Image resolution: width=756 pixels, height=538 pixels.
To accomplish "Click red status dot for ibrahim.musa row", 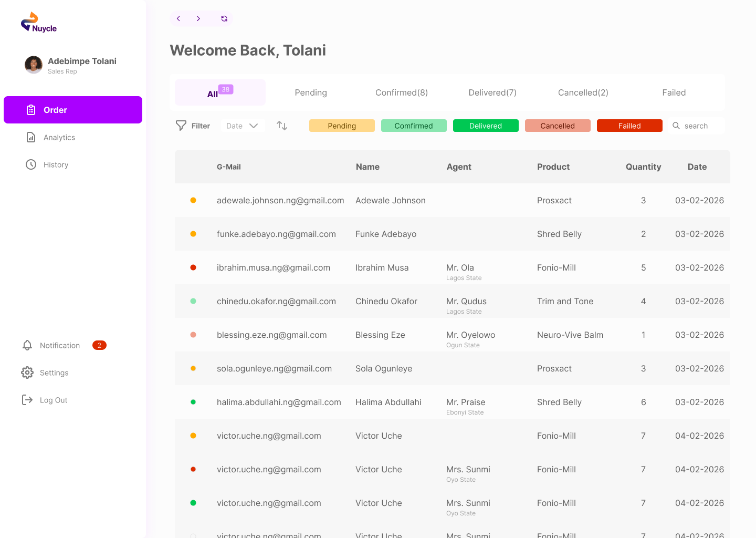I will (193, 267).
